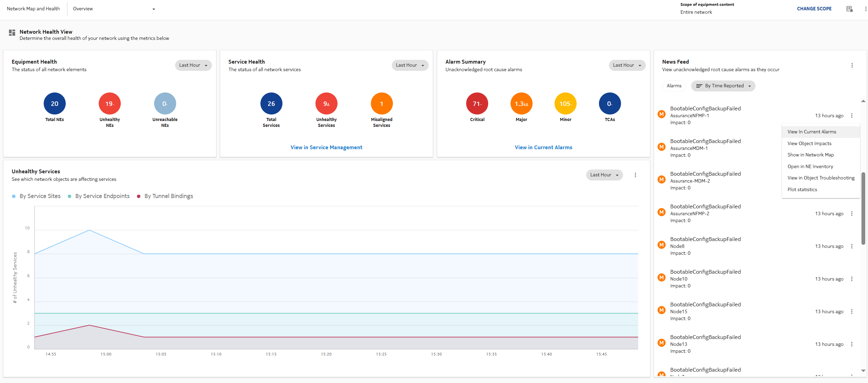Choose Plot statistics from context menu

[802, 189]
